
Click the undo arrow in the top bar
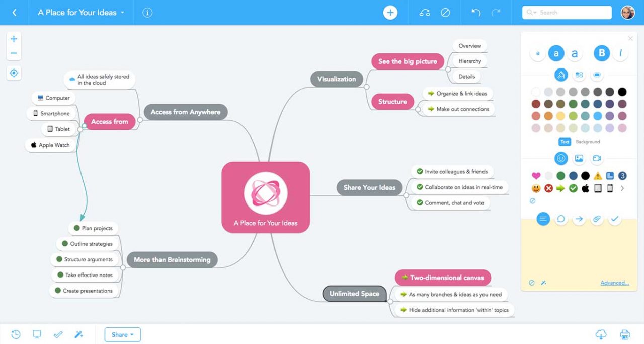[x=475, y=13]
